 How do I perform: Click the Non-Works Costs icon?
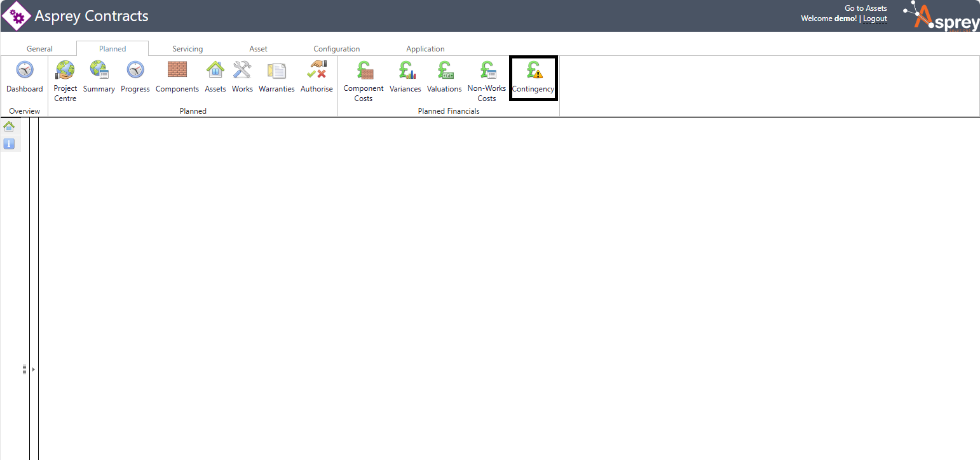[x=487, y=70]
